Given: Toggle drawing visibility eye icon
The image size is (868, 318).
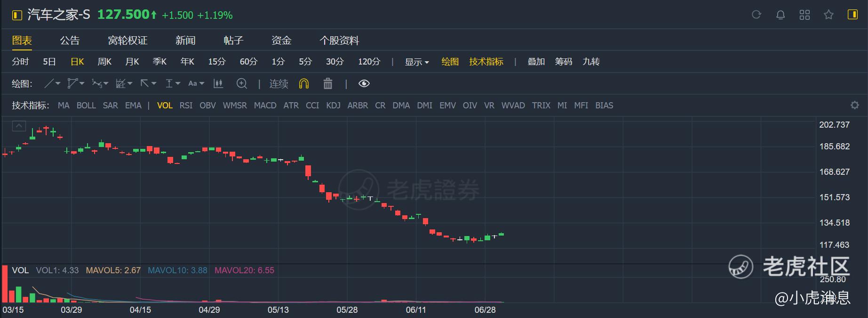Looking at the screenshot, I should coord(364,83).
